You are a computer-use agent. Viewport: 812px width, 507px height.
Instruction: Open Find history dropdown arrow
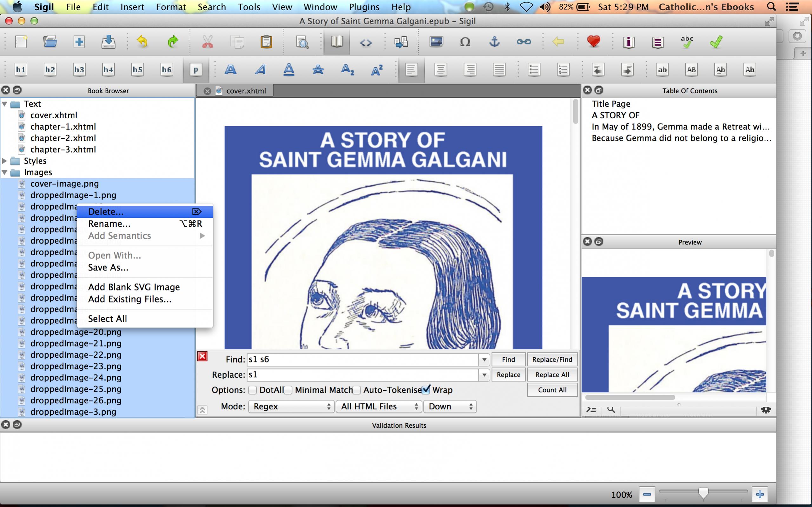pyautogui.click(x=484, y=360)
